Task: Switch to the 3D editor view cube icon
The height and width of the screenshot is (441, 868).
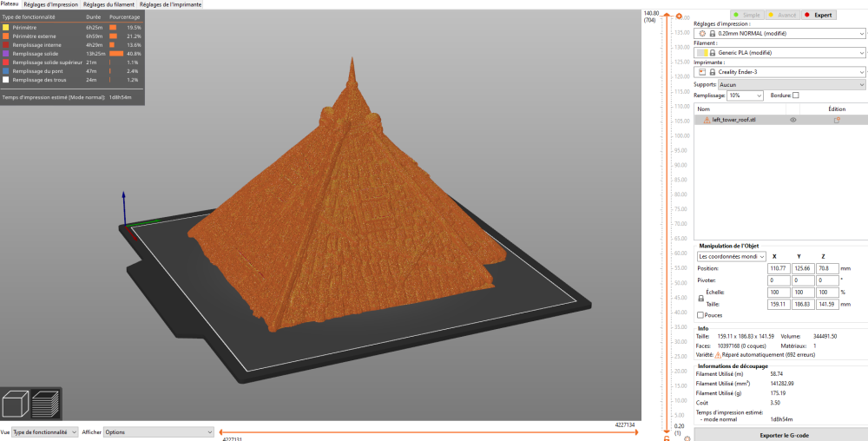Action: tap(15, 404)
